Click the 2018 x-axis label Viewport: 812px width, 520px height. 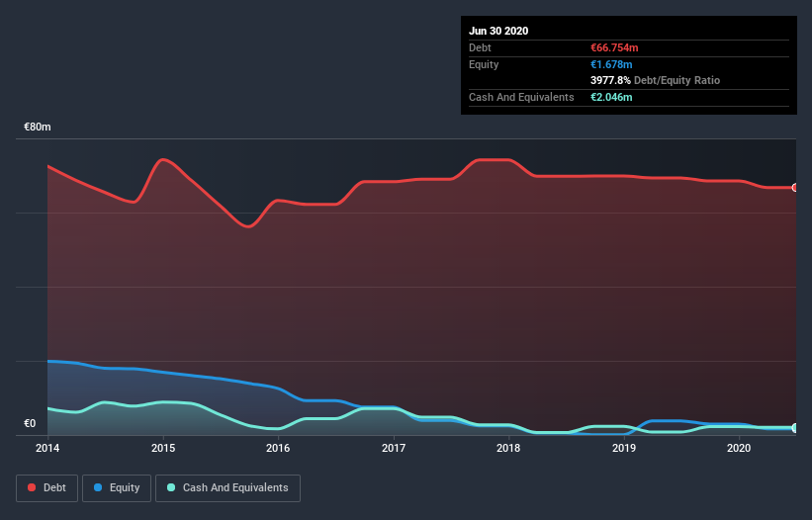(508, 448)
